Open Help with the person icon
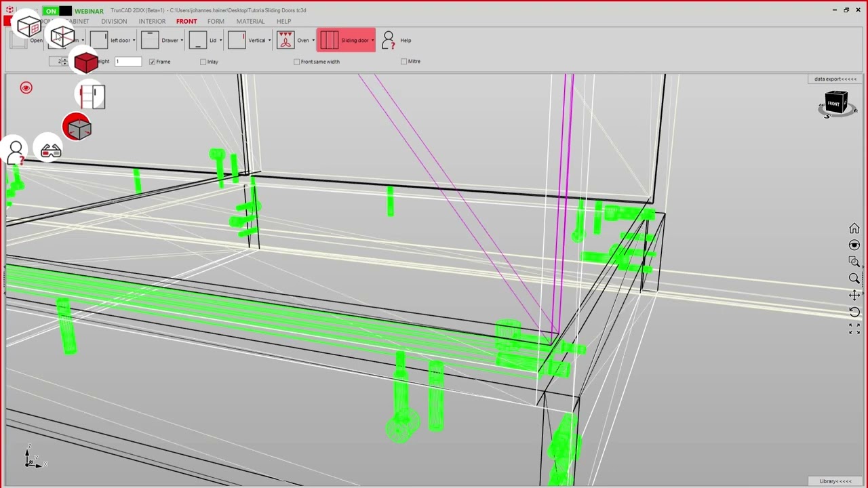Viewport: 868px width, 488px height. point(388,40)
